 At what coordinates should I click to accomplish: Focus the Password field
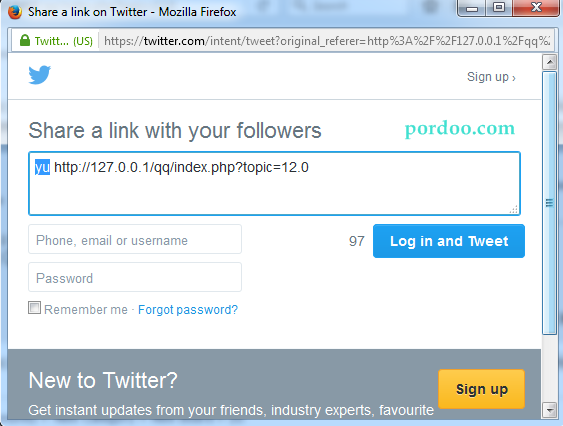click(x=135, y=277)
